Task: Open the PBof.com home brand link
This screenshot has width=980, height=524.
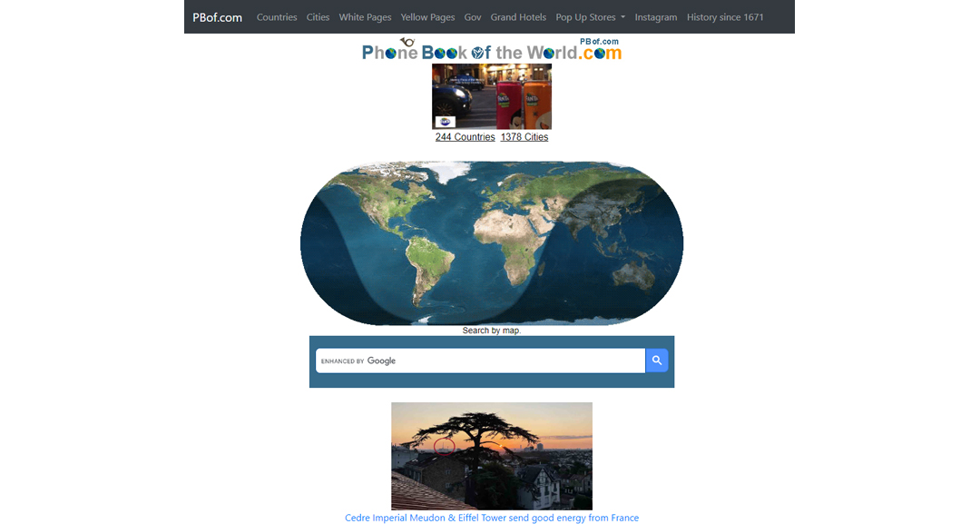Action: click(218, 17)
